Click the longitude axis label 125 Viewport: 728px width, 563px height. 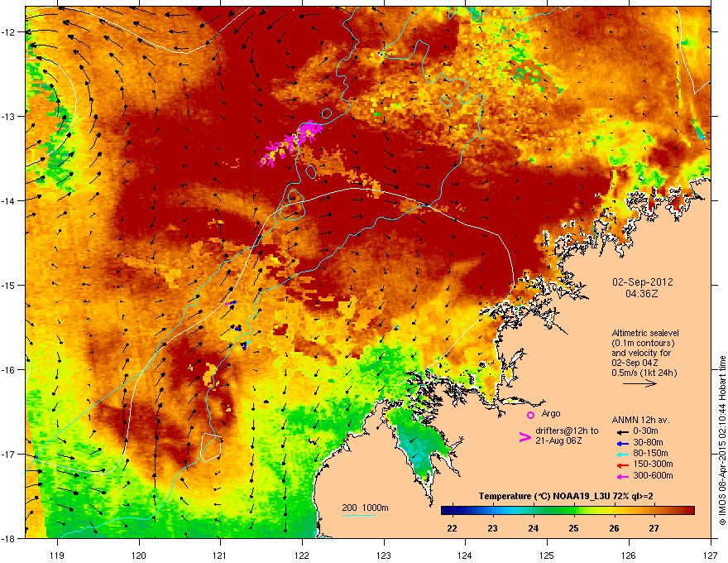click(x=547, y=556)
